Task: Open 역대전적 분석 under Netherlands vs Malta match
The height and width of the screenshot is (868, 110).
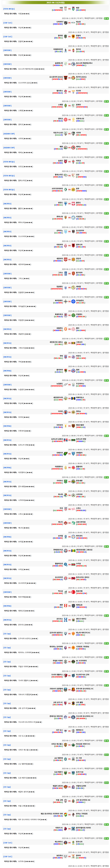Action: [x=90, y=339]
